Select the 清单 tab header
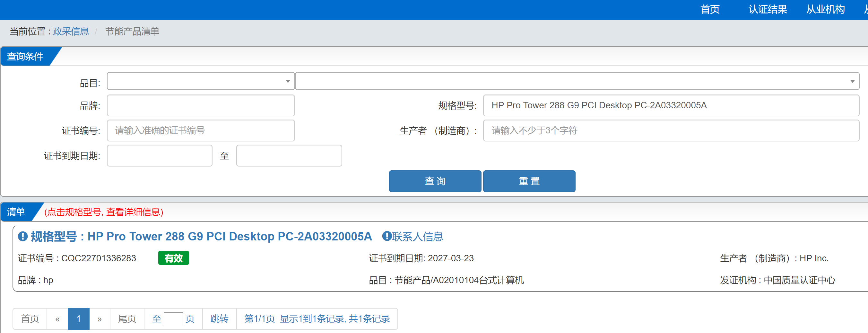Screen dimensions: 868x333 (x=16, y=212)
